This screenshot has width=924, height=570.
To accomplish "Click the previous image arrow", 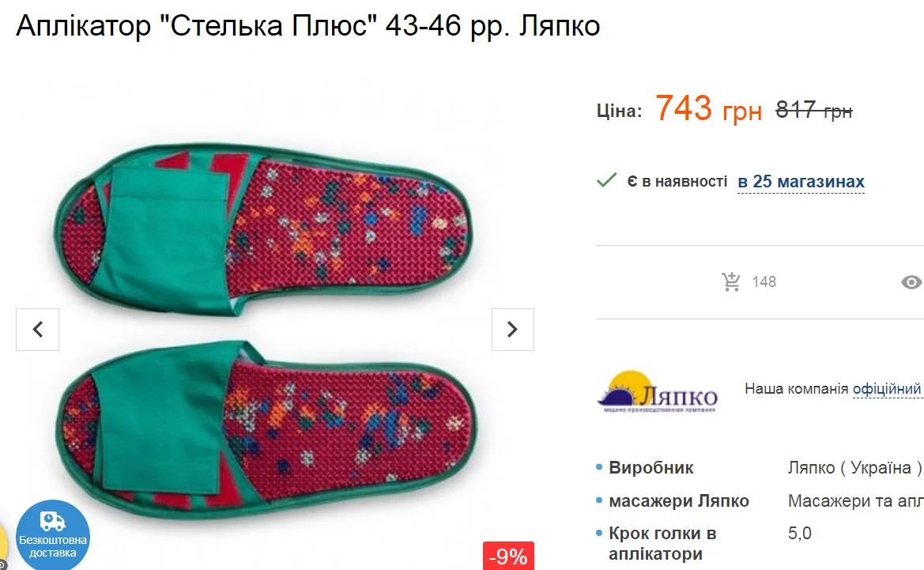I will (37, 329).
